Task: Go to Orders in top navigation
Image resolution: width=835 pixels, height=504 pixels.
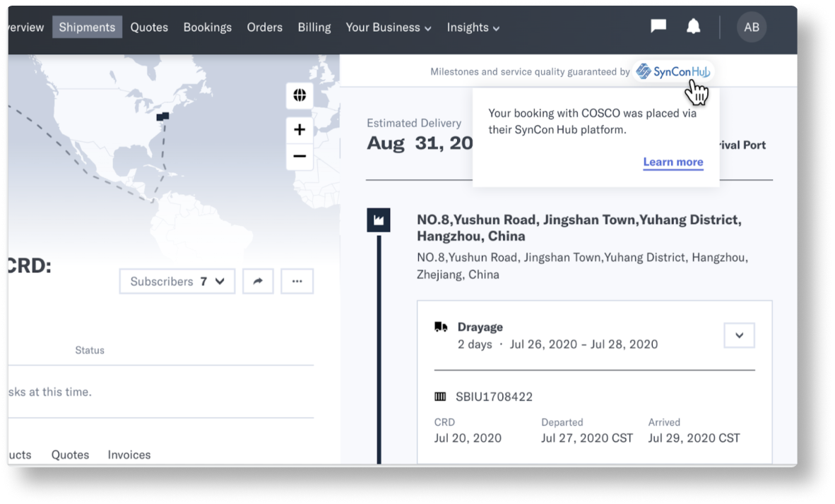Action: click(x=265, y=27)
